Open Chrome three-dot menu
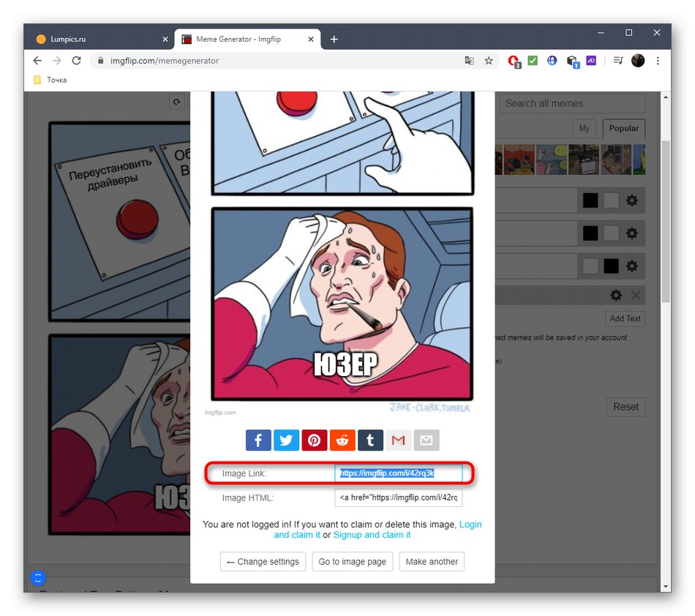The width and height of the screenshot is (695, 616). pyautogui.click(x=658, y=61)
